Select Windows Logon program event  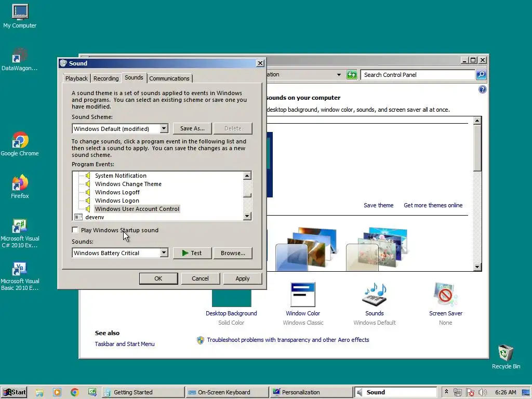[x=117, y=201]
